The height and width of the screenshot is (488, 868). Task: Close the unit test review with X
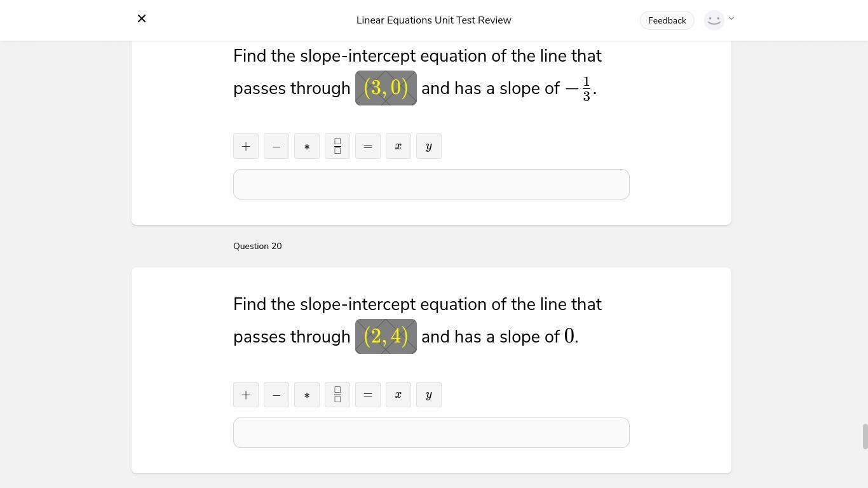click(x=142, y=18)
